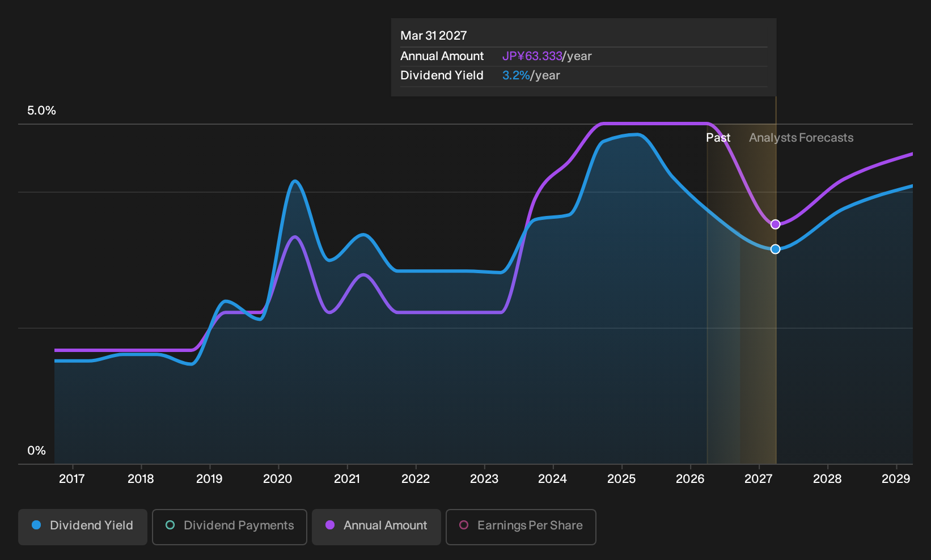Click the 5.0% y-axis label
The image size is (931, 560).
41,111
